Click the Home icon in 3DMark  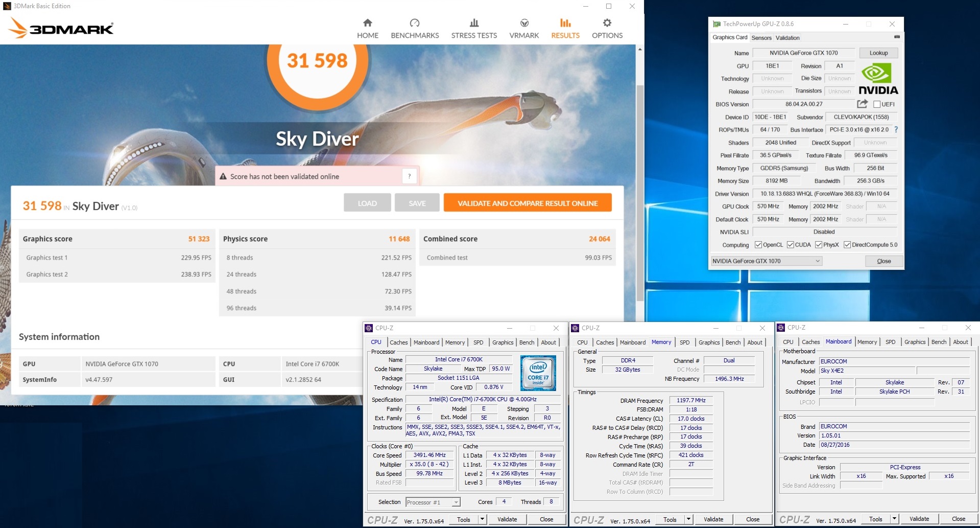[367, 23]
